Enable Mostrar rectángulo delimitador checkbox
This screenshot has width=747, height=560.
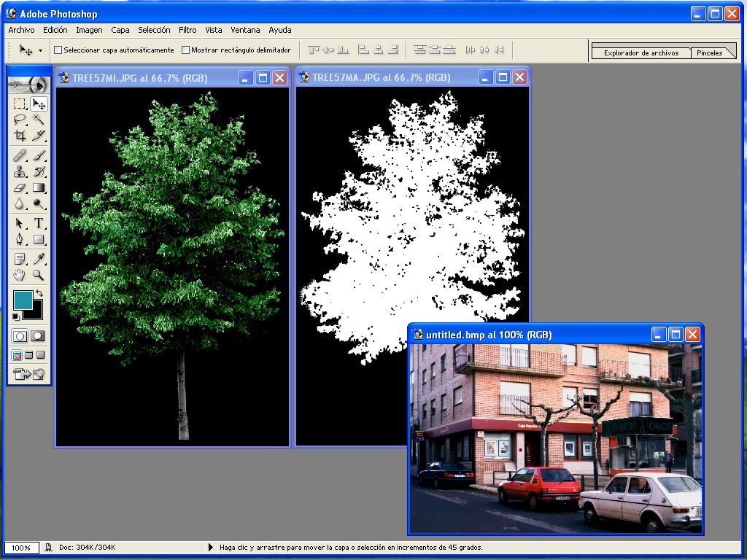pyautogui.click(x=186, y=50)
